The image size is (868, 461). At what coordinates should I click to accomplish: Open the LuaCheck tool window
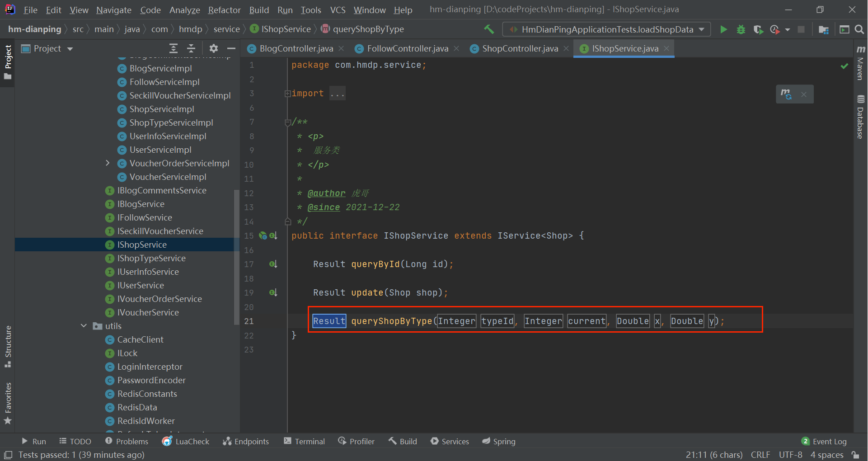186,442
